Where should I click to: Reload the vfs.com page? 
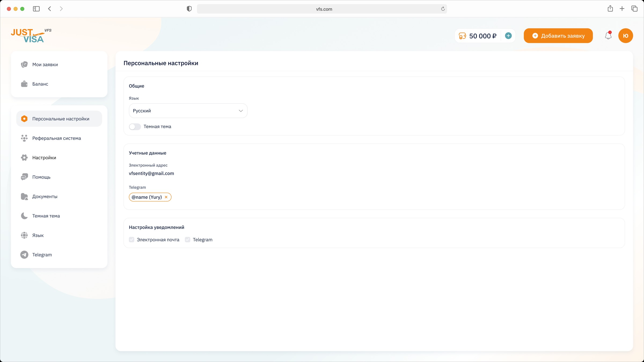click(443, 9)
